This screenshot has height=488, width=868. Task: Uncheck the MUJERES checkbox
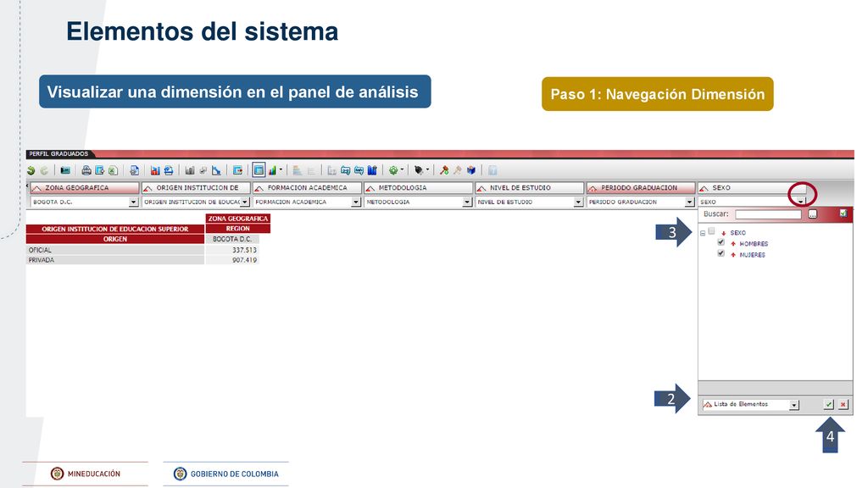pyautogui.click(x=721, y=253)
